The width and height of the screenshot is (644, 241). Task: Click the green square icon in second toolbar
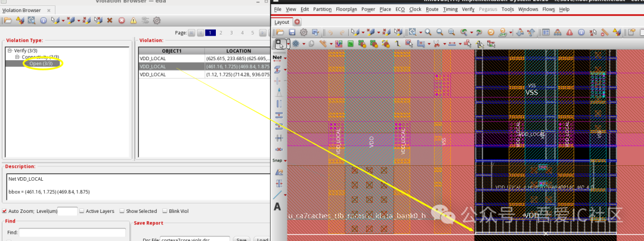[351, 44]
